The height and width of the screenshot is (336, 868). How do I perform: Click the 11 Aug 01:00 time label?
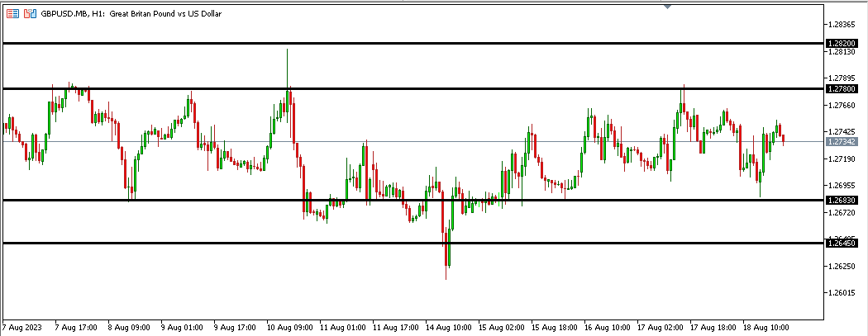pyautogui.click(x=343, y=327)
